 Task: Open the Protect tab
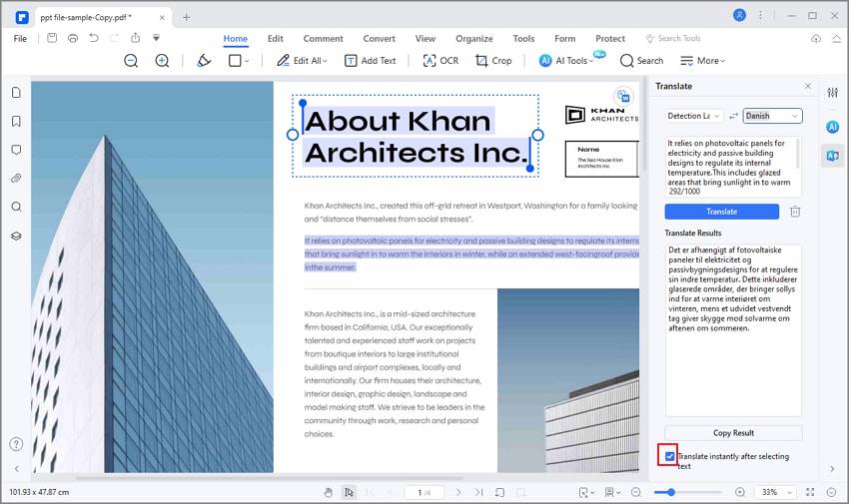click(x=610, y=38)
